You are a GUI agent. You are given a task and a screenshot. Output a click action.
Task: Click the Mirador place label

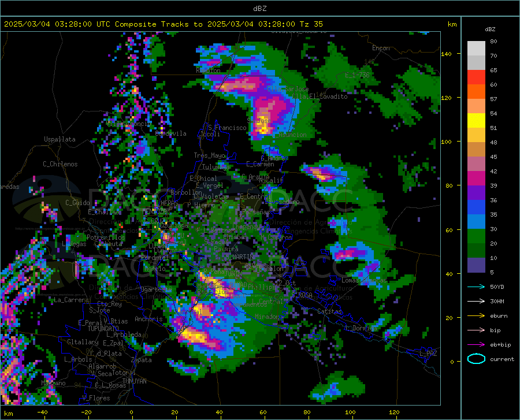[267, 317]
